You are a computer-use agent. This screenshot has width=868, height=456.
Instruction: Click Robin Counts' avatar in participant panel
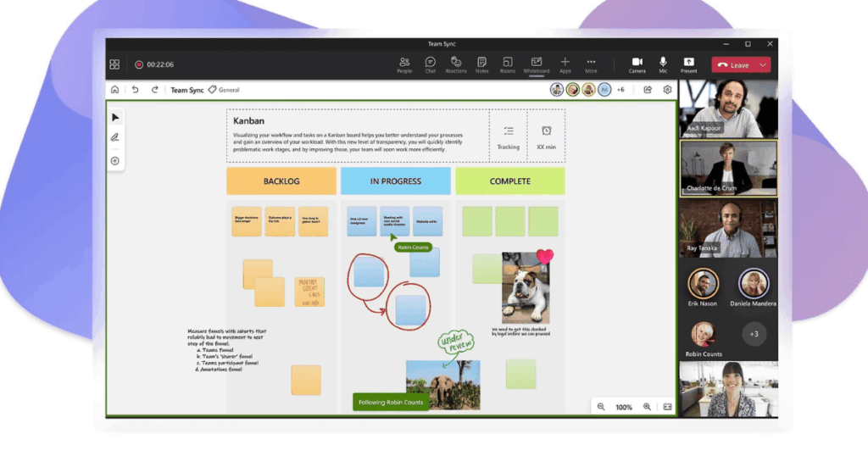704,334
